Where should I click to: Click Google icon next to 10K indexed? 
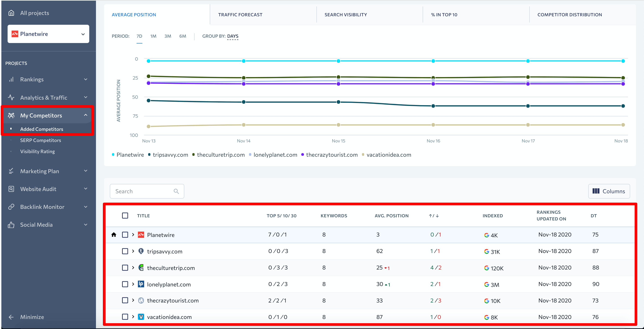486,301
